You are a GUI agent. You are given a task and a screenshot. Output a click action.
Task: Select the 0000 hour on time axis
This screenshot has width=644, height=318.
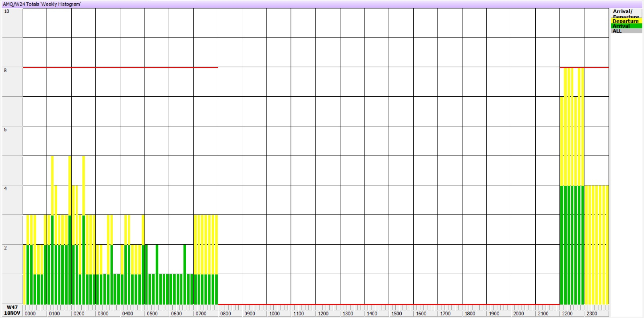point(30,314)
